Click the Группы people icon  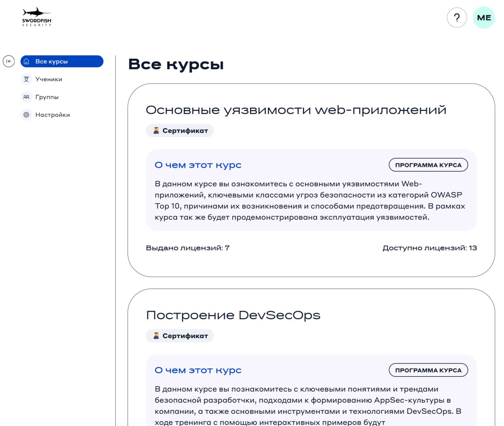26,97
